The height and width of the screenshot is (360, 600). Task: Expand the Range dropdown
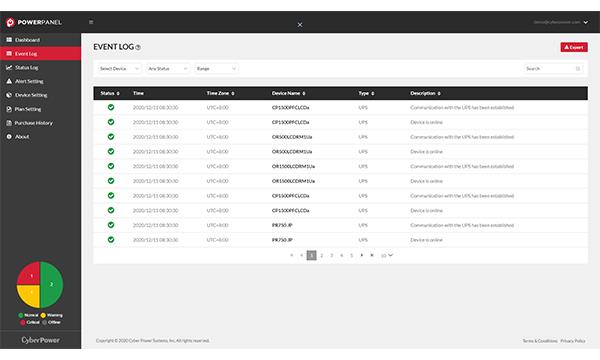click(x=216, y=68)
